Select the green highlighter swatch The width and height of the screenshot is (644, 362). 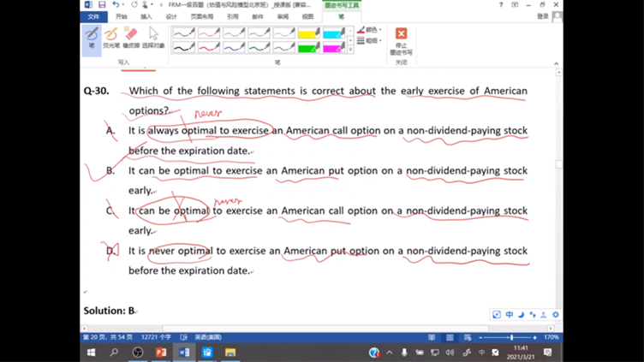click(309, 48)
